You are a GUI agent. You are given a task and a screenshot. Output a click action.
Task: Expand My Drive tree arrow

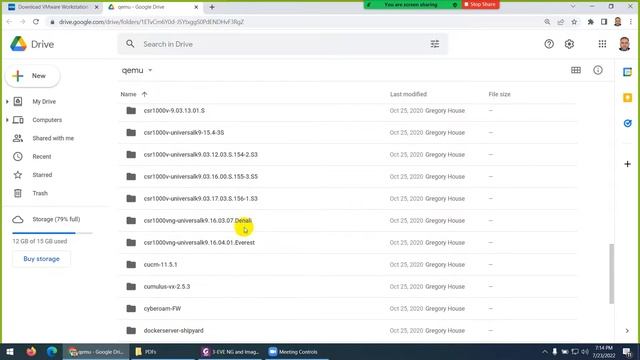(7, 102)
